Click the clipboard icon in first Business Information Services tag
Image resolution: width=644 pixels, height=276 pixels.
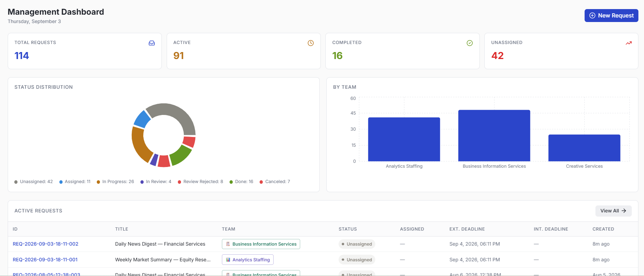pyautogui.click(x=228, y=244)
